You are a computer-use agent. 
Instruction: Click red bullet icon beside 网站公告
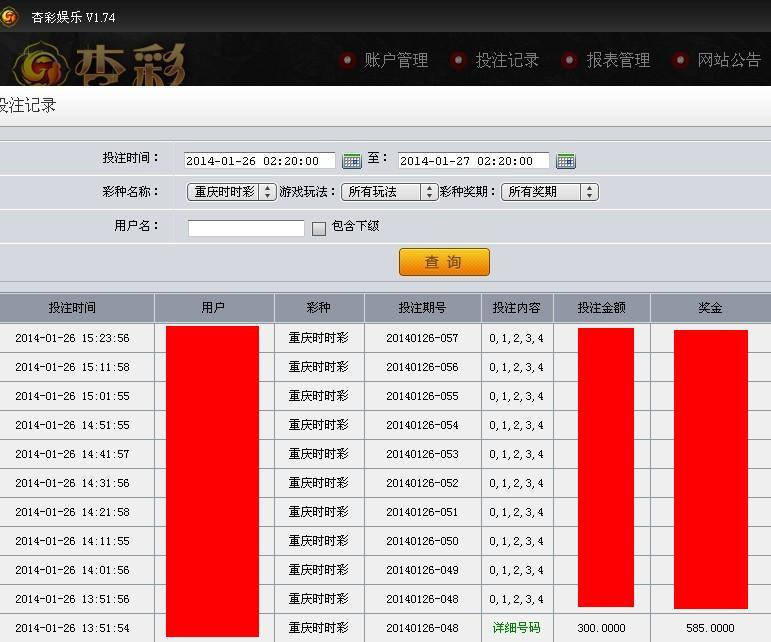click(680, 60)
